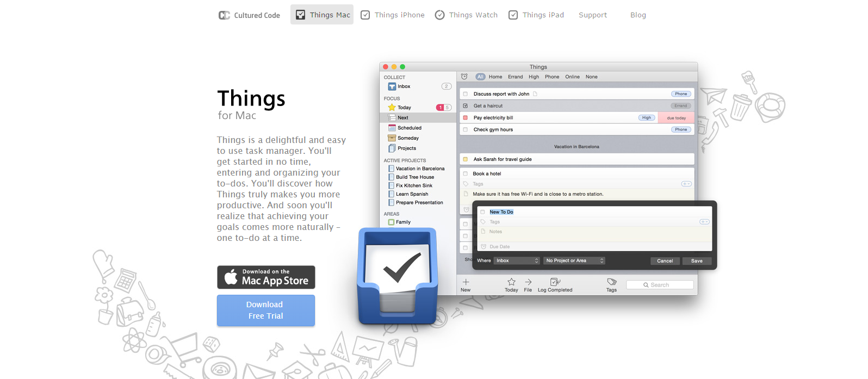Image resolution: width=868 pixels, height=379 pixels.
Task: Select the Family area icon in the sidebar
Action: tap(391, 222)
